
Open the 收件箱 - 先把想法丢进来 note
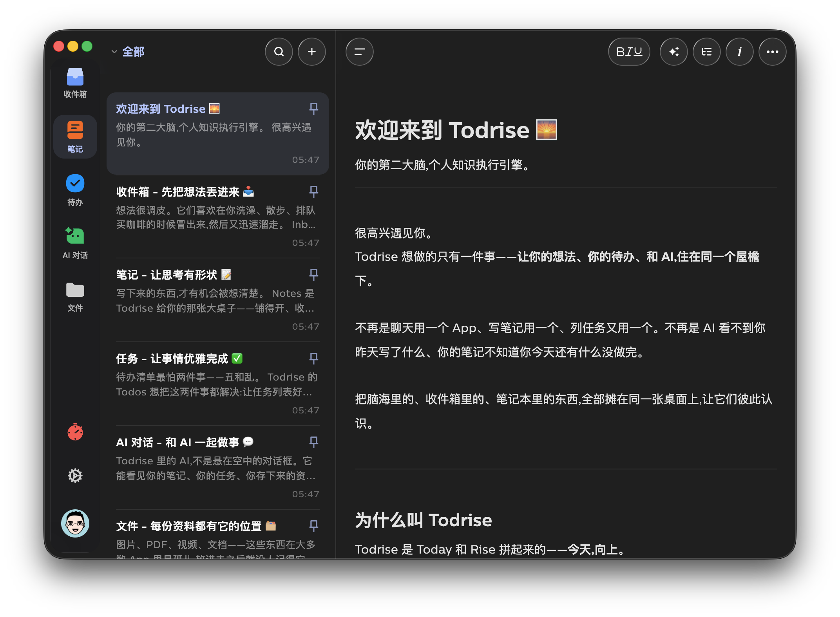click(217, 216)
